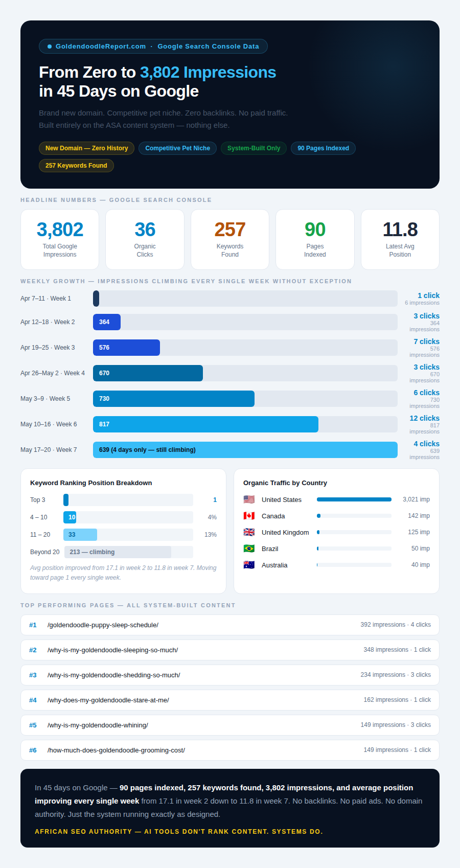Open the 90 Pages Indexed stat card
Viewport: 460px width, 868px height.
tap(315, 239)
